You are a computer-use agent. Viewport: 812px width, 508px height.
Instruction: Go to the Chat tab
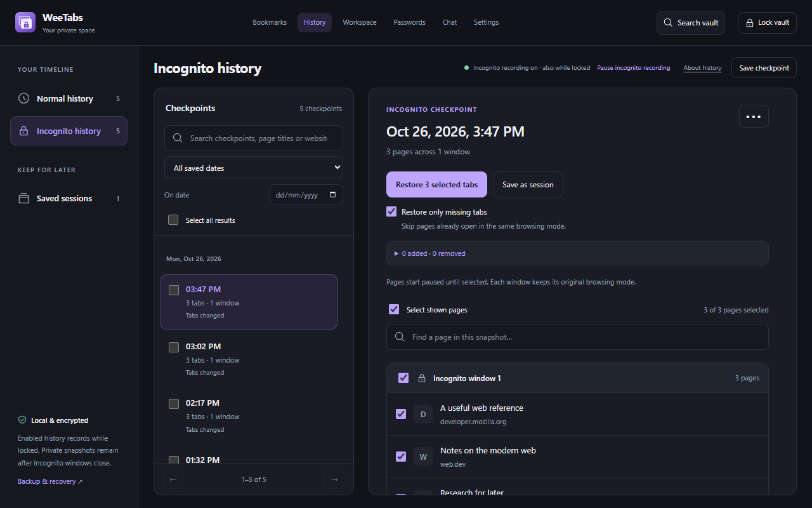click(450, 22)
